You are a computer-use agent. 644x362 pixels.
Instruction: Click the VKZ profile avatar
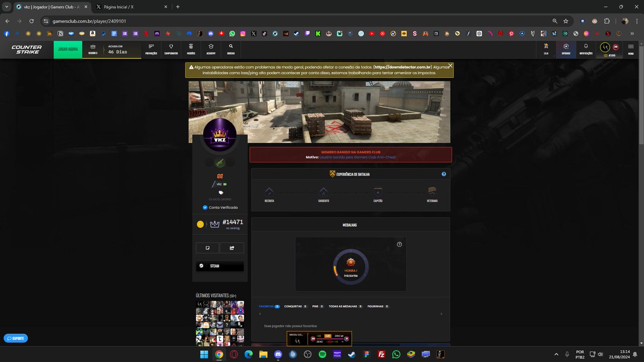click(220, 135)
